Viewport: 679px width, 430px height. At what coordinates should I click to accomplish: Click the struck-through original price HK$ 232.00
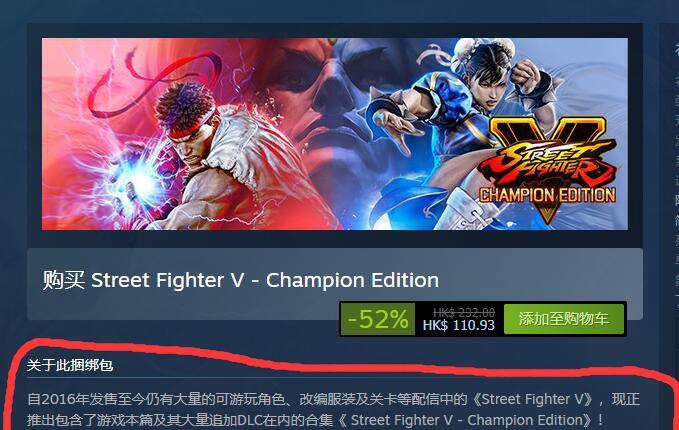(x=464, y=312)
